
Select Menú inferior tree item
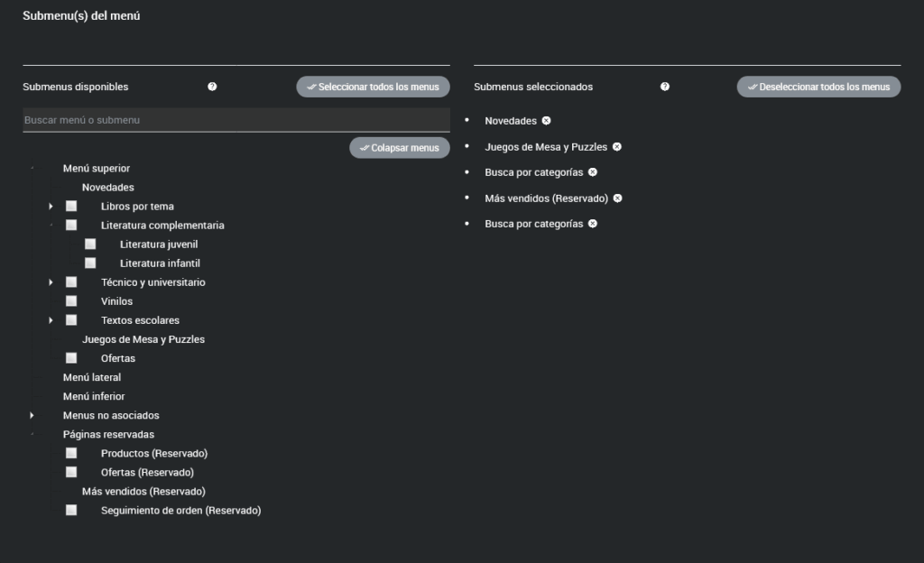click(x=94, y=396)
